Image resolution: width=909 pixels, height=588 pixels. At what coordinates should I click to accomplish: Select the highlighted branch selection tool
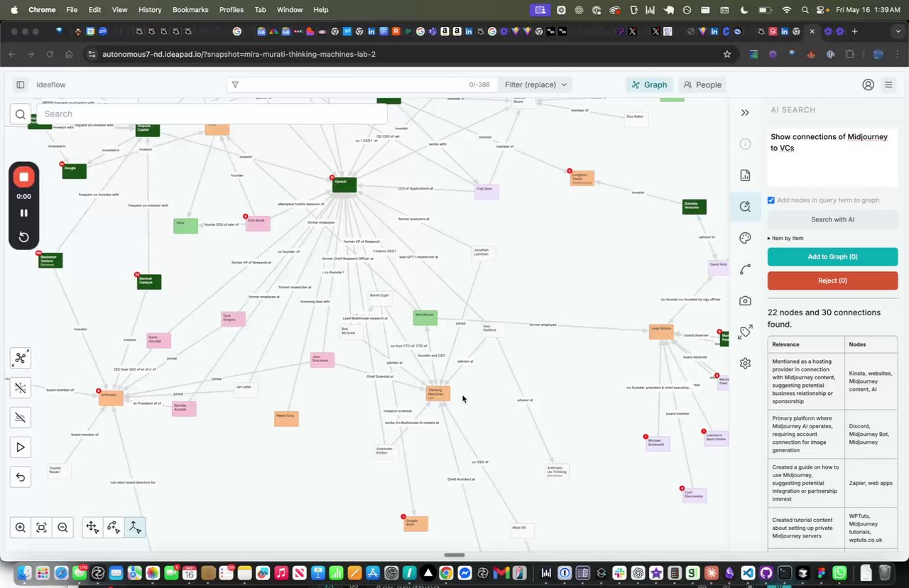pos(135,527)
